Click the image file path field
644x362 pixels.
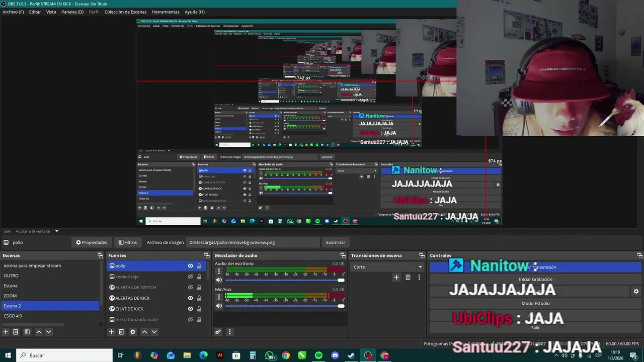pyautogui.click(x=253, y=242)
